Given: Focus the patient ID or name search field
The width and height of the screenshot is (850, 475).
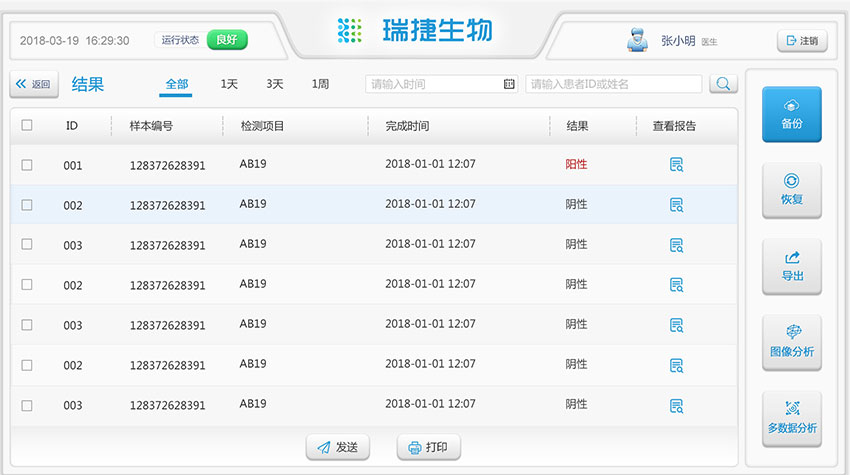Looking at the screenshot, I should [x=614, y=84].
